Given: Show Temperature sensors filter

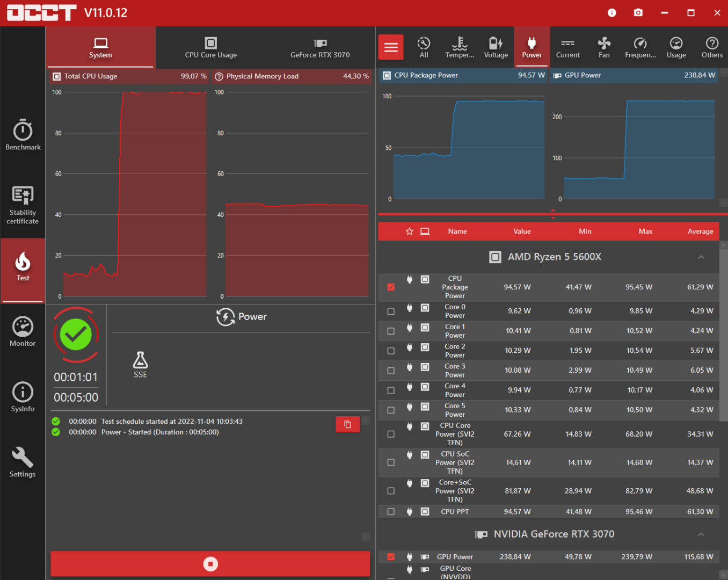Looking at the screenshot, I should point(460,47).
